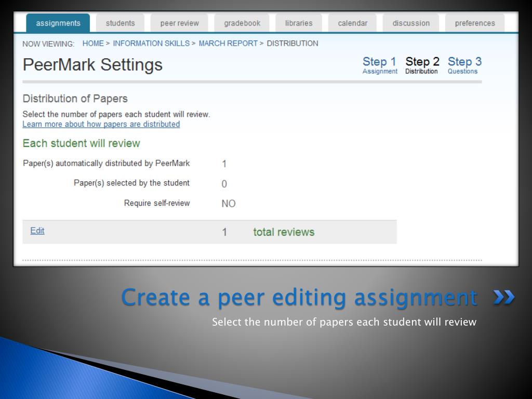Click the 'Each student will review' heading
The height and width of the screenshot is (399, 532).
pyautogui.click(x=81, y=143)
